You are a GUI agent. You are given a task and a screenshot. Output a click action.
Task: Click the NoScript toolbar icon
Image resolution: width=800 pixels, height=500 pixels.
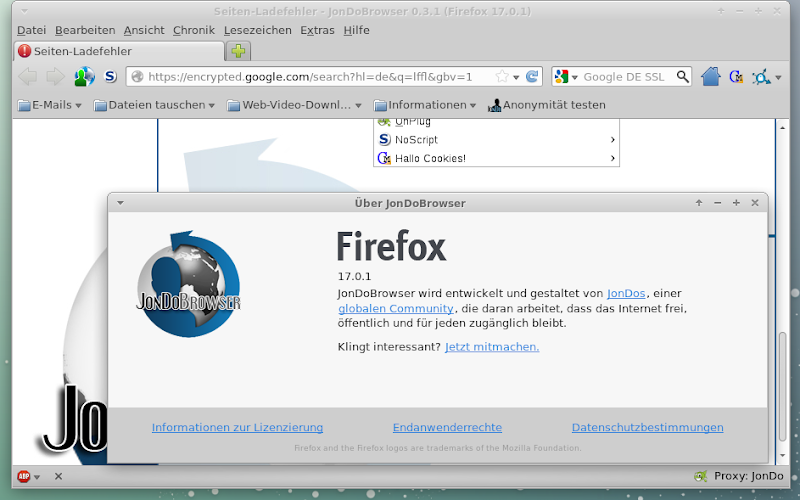[x=110, y=77]
